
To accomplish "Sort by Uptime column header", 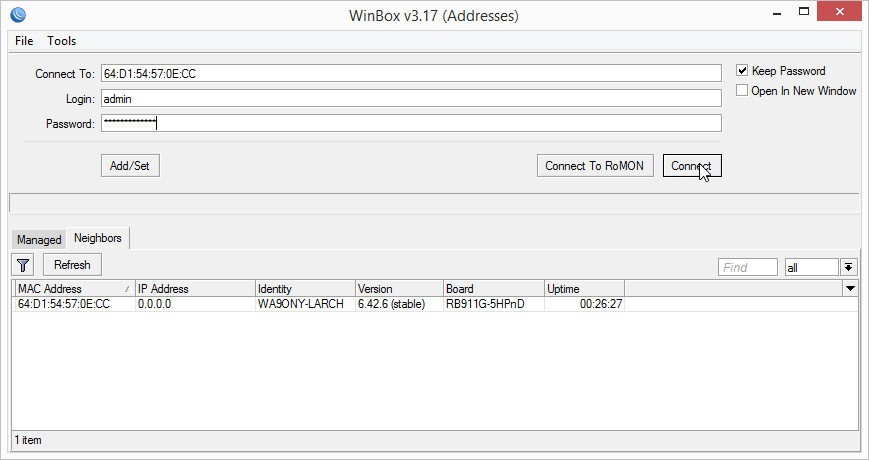I will (x=584, y=289).
